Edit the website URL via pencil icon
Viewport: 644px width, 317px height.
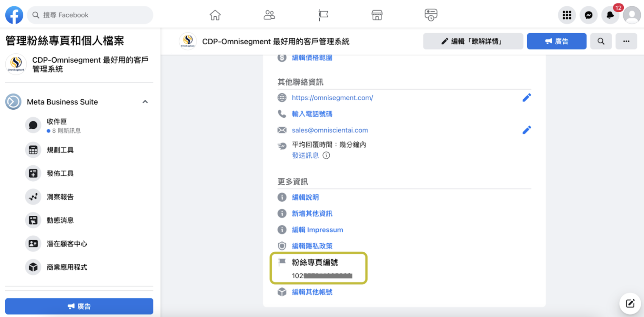(526, 97)
